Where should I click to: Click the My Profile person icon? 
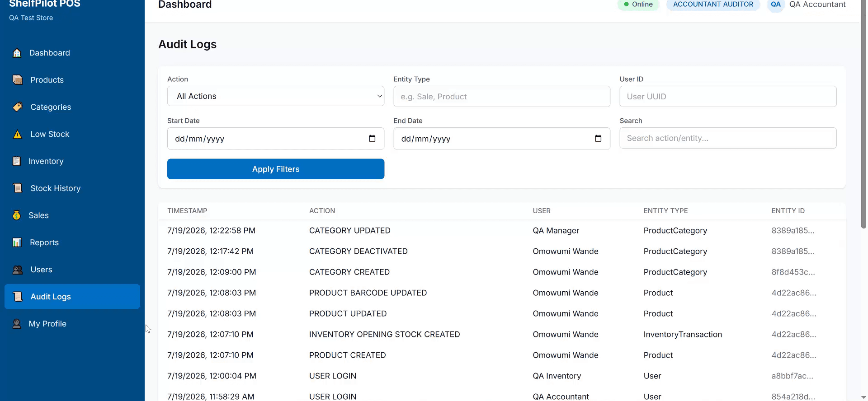[x=17, y=324]
